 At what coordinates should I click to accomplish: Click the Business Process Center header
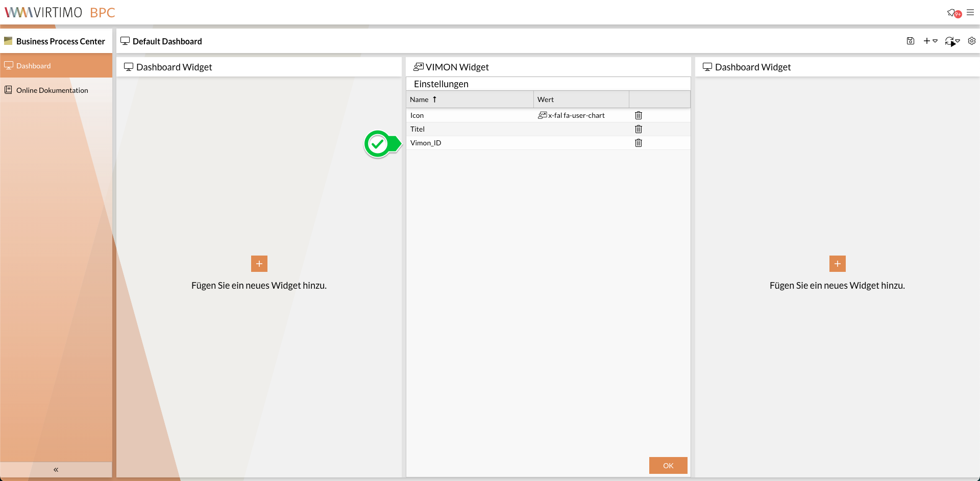point(60,41)
